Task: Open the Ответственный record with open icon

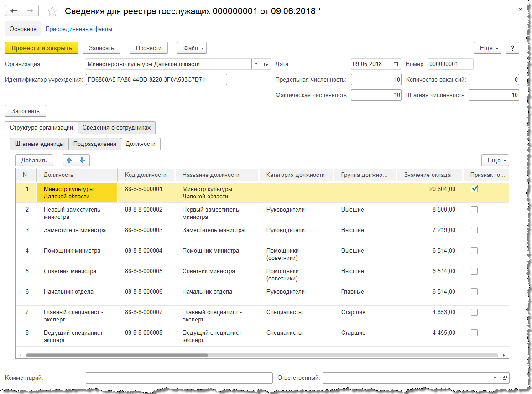Action: tap(505, 378)
